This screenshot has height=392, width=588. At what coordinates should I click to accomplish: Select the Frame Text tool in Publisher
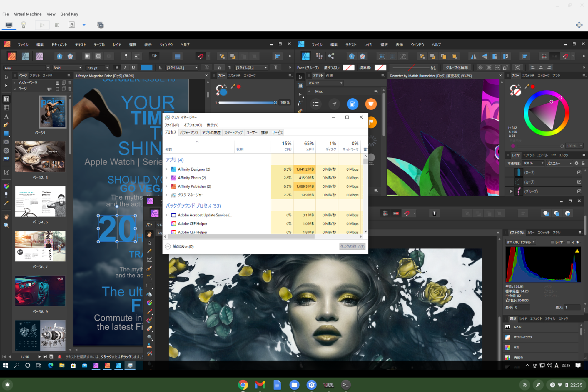6,99
